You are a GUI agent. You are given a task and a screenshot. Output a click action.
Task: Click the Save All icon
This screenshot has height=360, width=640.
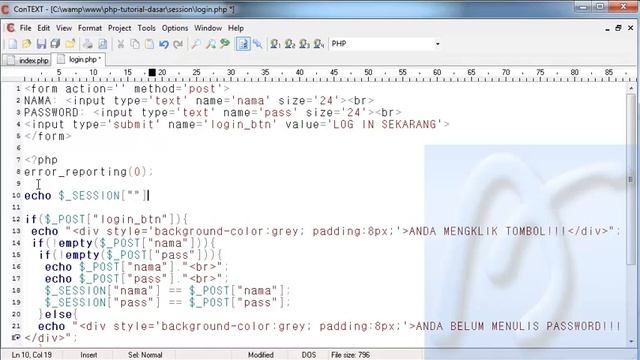click(56, 44)
